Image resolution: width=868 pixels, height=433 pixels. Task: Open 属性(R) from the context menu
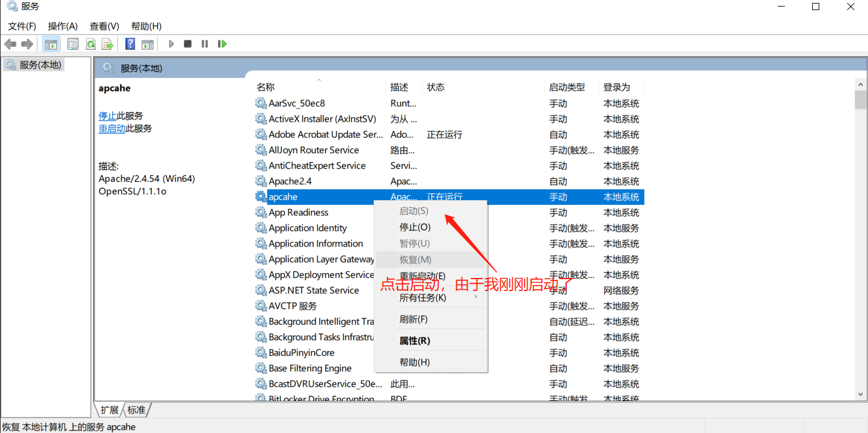pyautogui.click(x=431, y=341)
